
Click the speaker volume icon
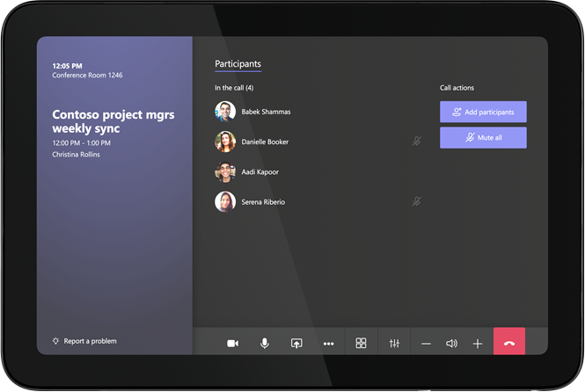[x=451, y=343]
